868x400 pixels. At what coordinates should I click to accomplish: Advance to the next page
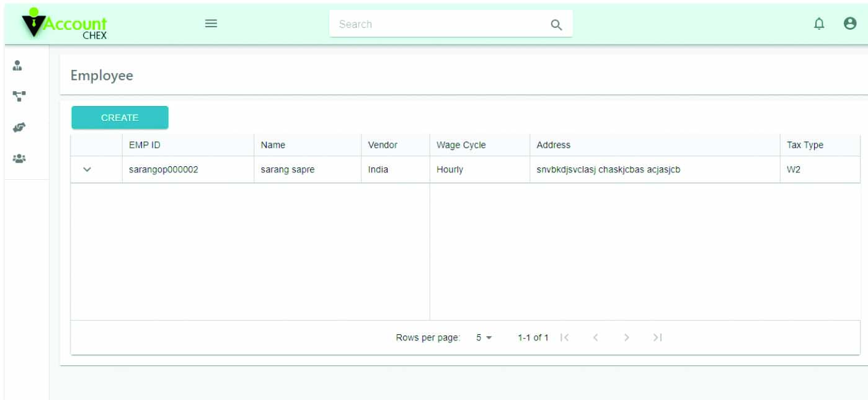[626, 337]
